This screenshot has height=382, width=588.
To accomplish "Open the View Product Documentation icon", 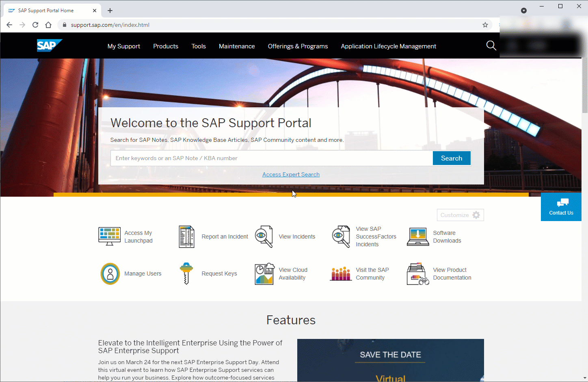I will coord(418,274).
